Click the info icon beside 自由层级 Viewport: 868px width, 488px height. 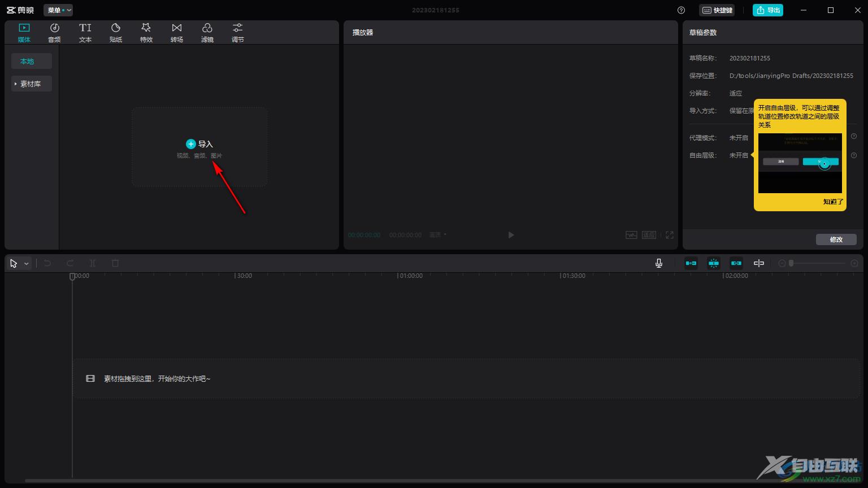pos(854,155)
